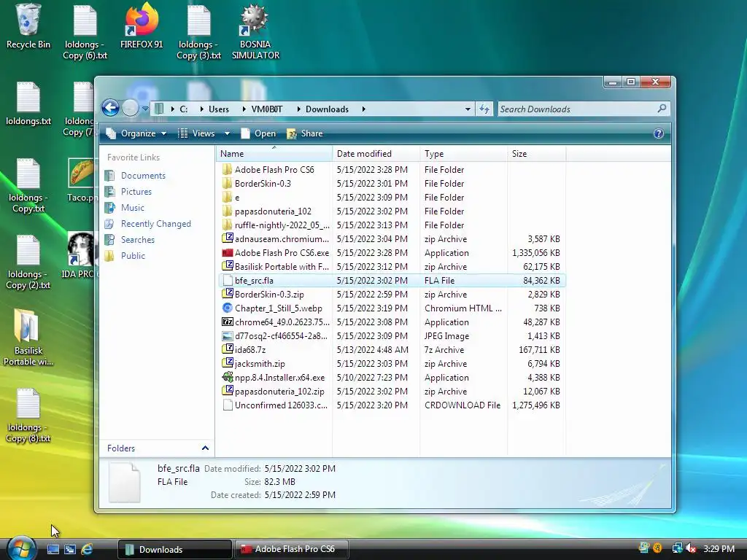This screenshot has width=747, height=560.
Task: Click the 3:29 PM taskbar clock
Action: 719,548
